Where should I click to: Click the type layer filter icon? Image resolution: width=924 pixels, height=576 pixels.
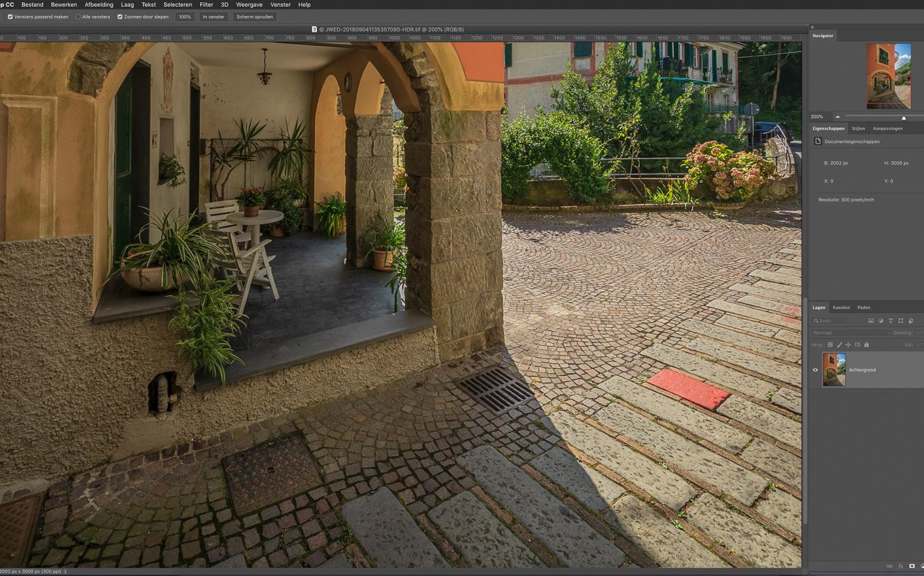(x=891, y=321)
